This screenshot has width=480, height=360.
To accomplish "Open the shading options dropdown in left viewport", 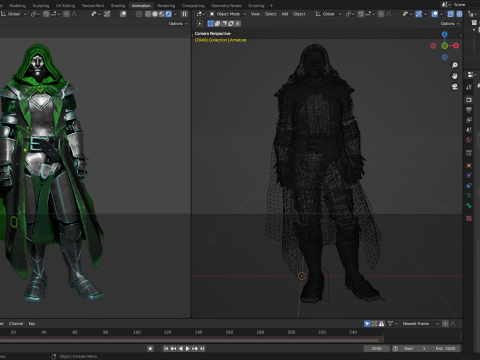I will point(175,14).
